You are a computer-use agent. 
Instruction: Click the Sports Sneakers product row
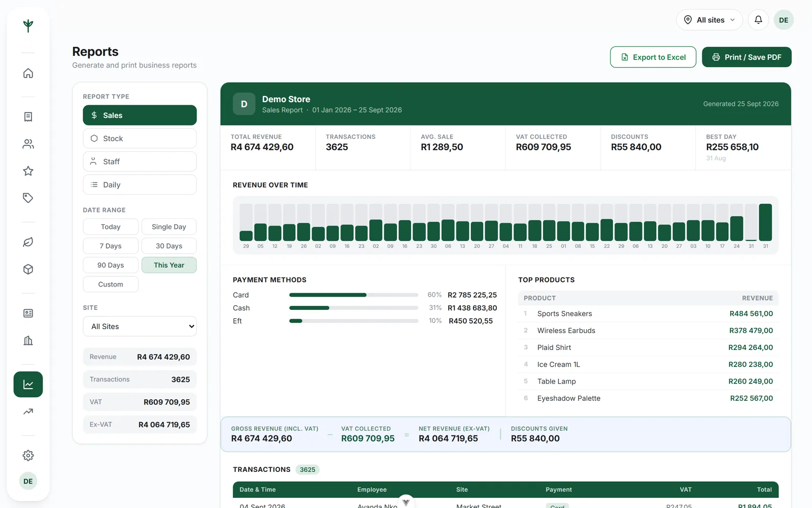coord(648,314)
